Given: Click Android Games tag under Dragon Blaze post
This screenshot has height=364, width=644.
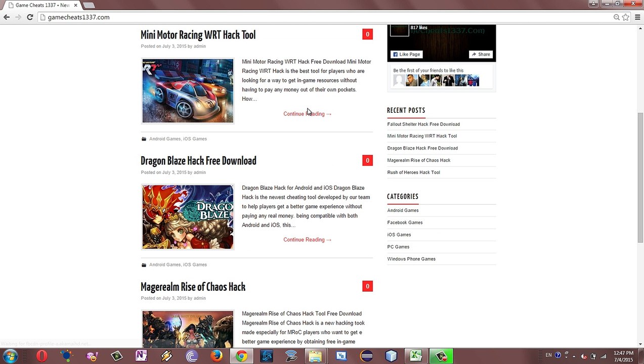Looking at the screenshot, I should pyautogui.click(x=164, y=264).
